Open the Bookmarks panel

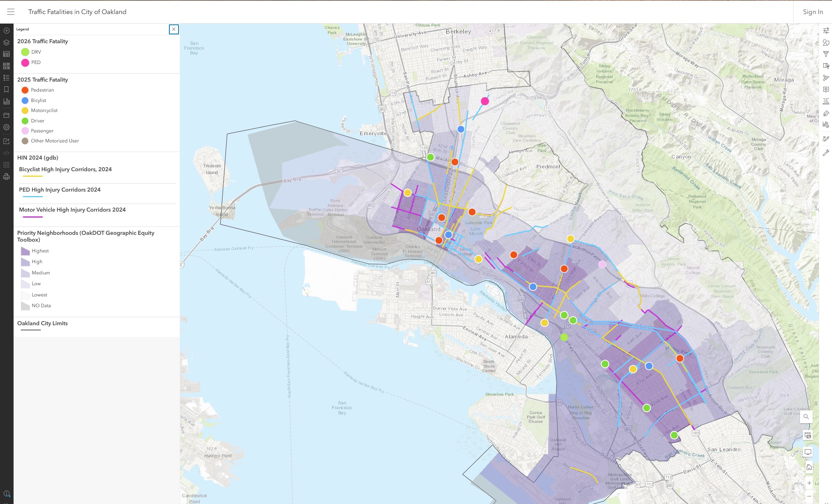[6, 90]
